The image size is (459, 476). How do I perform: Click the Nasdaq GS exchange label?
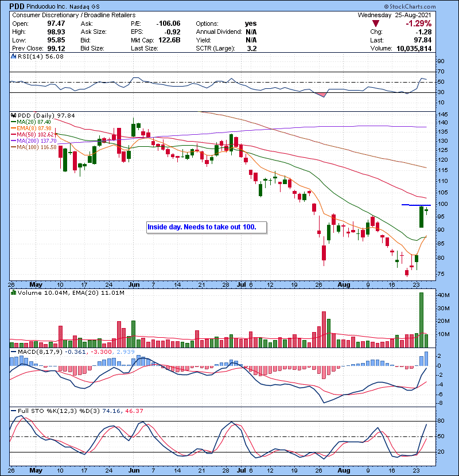[x=84, y=7]
